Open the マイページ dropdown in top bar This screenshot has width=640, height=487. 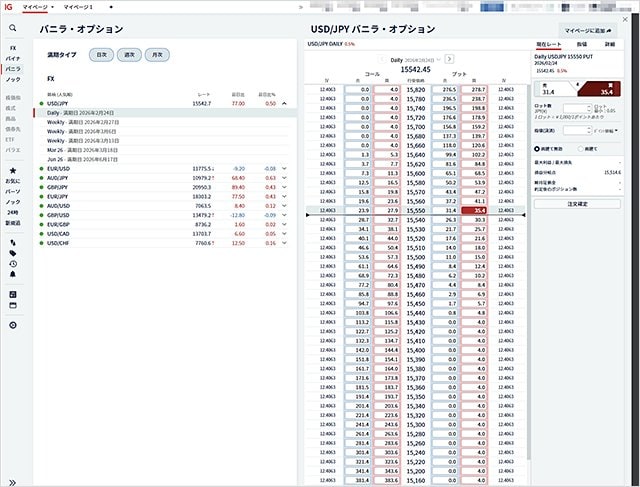pos(38,7)
